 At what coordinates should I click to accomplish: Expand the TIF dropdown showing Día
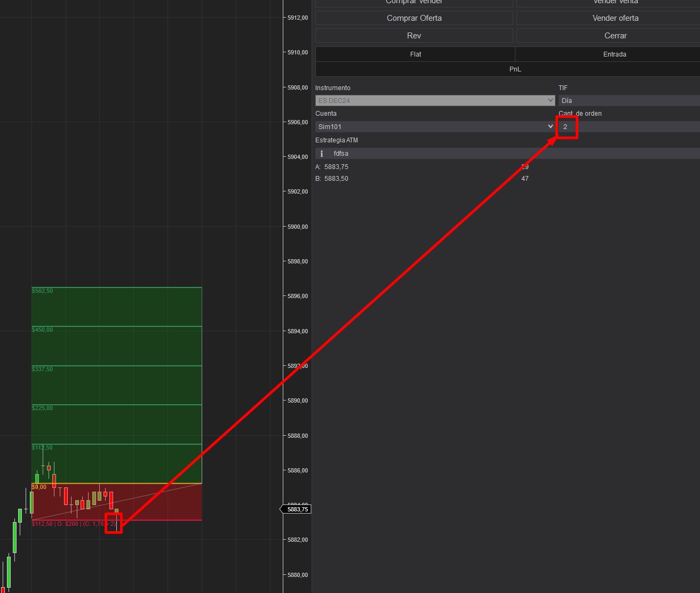(x=629, y=100)
